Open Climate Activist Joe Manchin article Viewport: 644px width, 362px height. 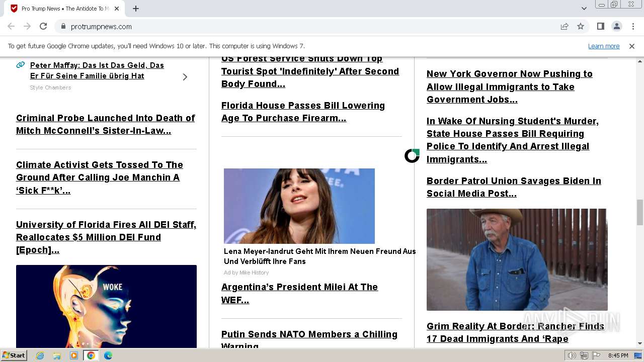[100, 177]
